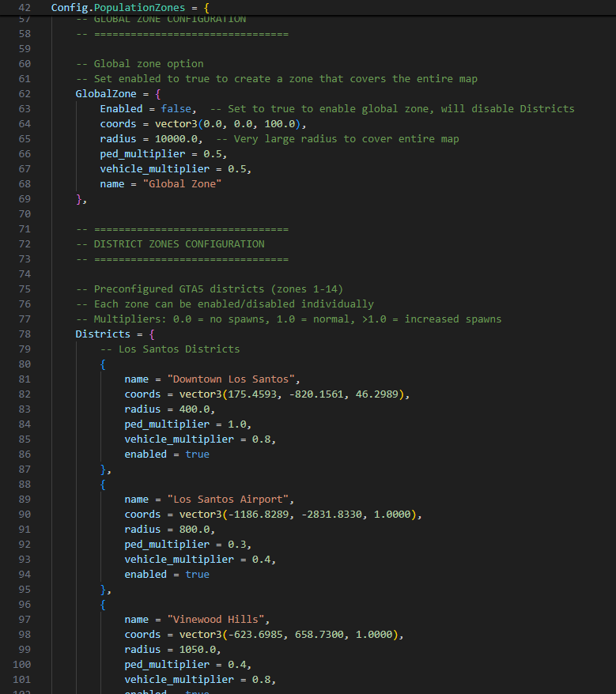Click the true value on line 94
This screenshot has height=694, width=616.
(197, 574)
